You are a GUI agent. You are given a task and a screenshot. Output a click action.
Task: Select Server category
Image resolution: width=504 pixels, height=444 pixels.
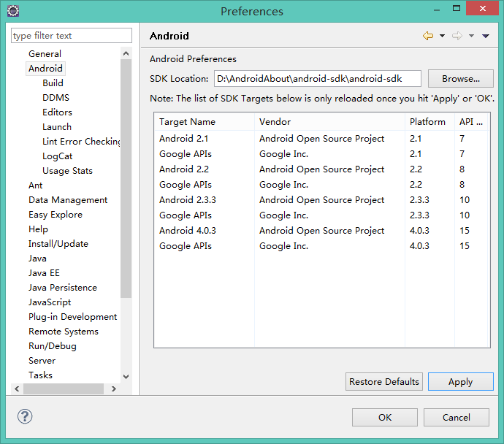pos(42,361)
